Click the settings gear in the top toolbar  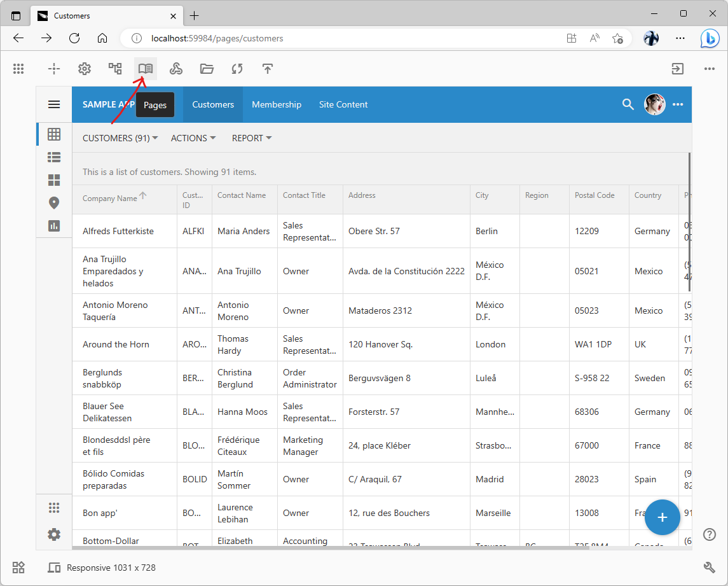(85, 69)
